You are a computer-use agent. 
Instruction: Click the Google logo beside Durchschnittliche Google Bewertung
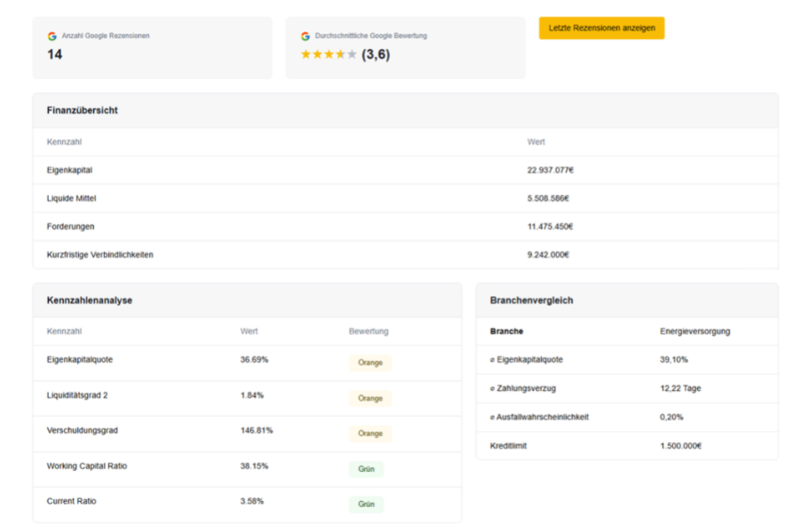click(x=305, y=36)
